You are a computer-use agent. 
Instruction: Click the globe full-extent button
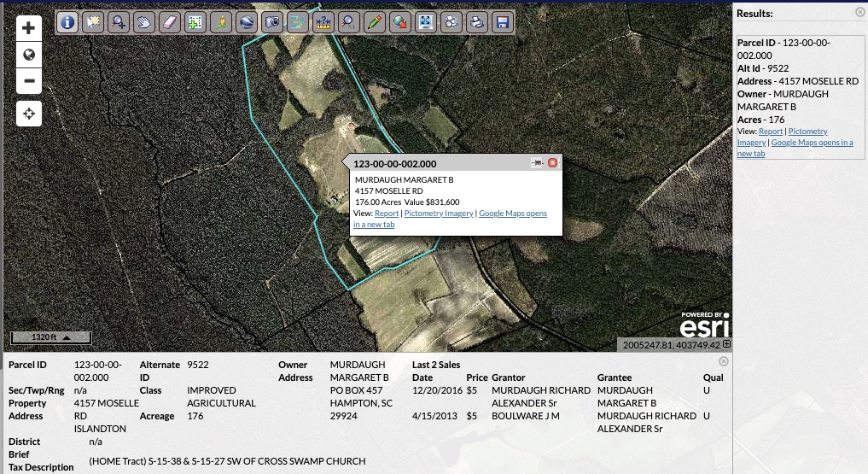tap(29, 55)
